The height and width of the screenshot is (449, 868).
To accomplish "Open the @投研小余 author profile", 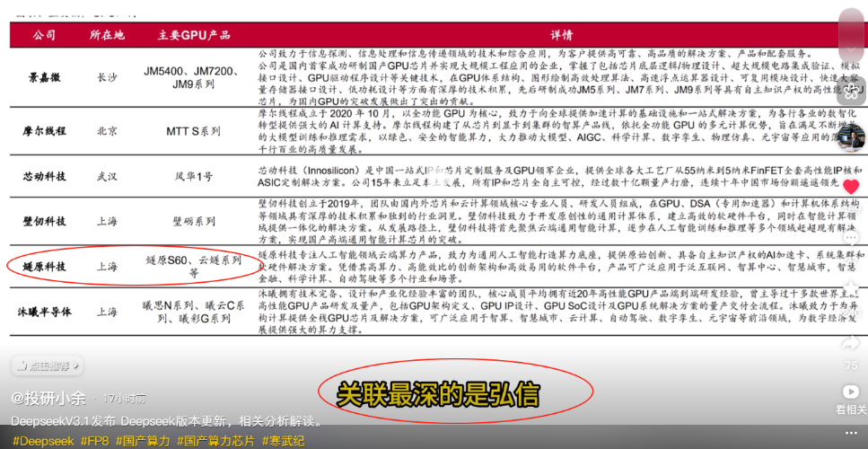I will coord(48,398).
